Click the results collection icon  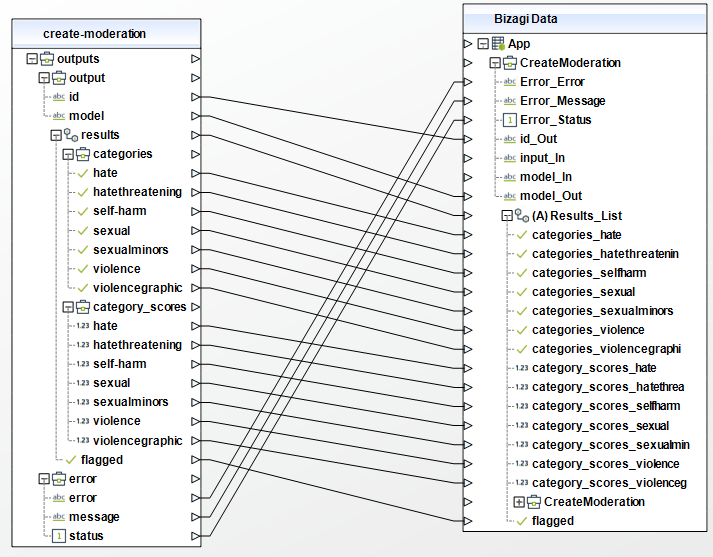click(x=70, y=135)
